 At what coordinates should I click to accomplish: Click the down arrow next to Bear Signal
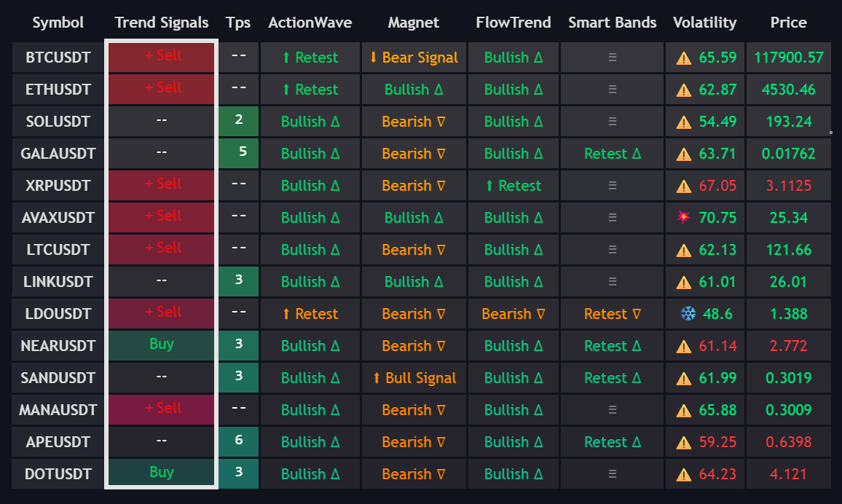pos(374,58)
